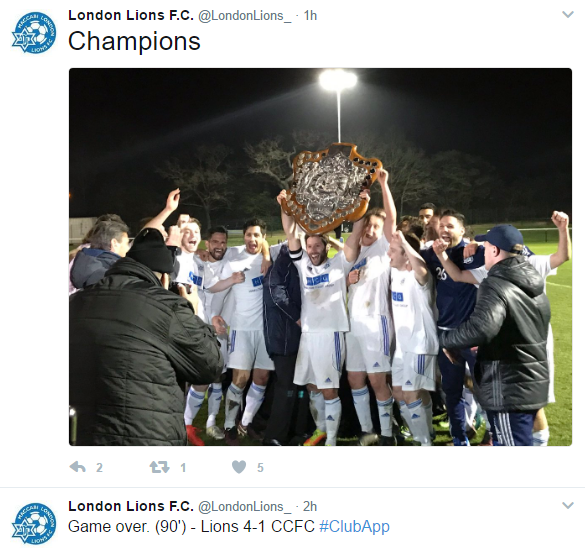View the retweet count 1
This screenshot has height=551, width=585.
pyautogui.click(x=183, y=467)
